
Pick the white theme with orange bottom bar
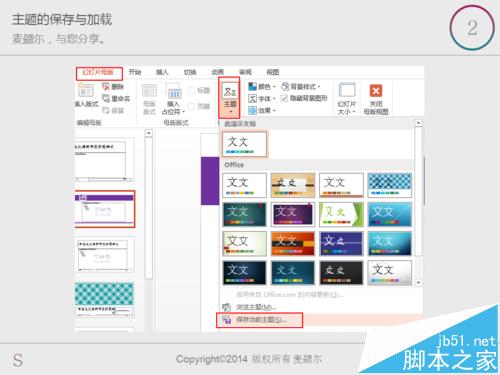point(341,185)
